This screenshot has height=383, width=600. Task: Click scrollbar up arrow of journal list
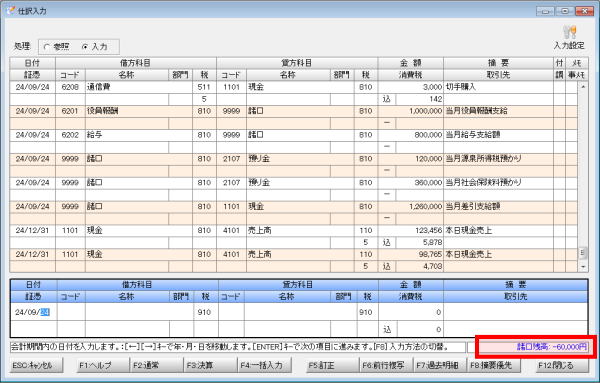[x=583, y=87]
